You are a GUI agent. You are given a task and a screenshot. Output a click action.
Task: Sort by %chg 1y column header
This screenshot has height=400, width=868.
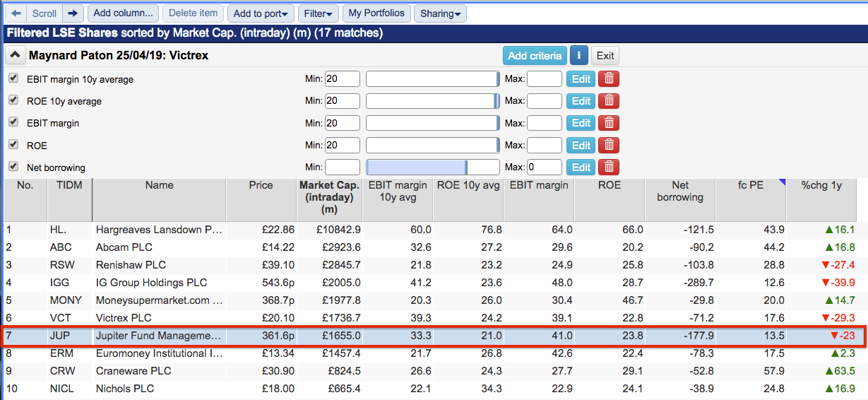pyautogui.click(x=821, y=200)
